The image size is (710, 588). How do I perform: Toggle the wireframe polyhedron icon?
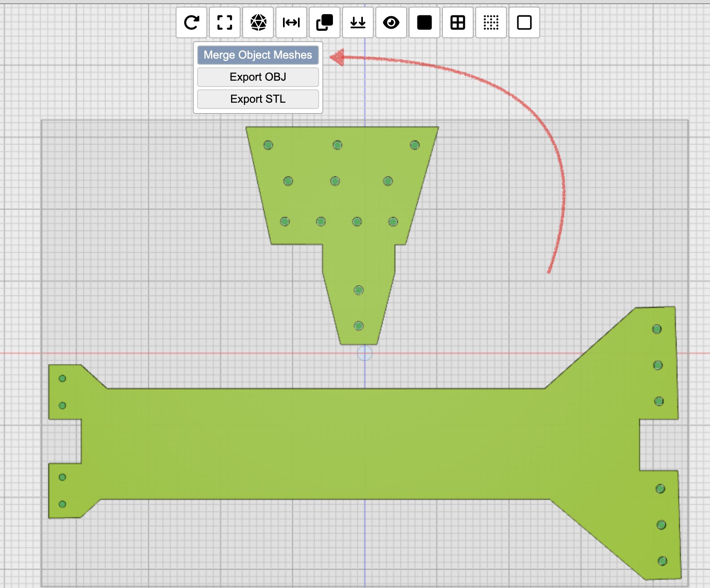pyautogui.click(x=258, y=22)
